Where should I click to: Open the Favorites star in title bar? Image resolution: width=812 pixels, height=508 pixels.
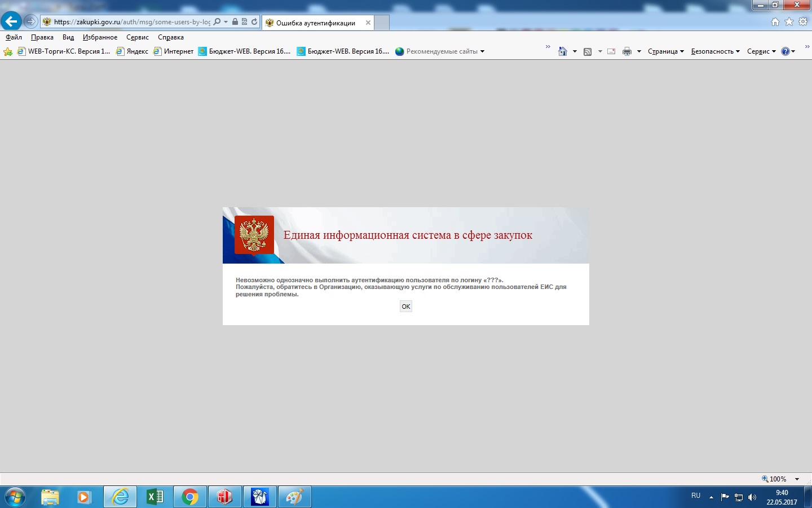[x=789, y=21]
